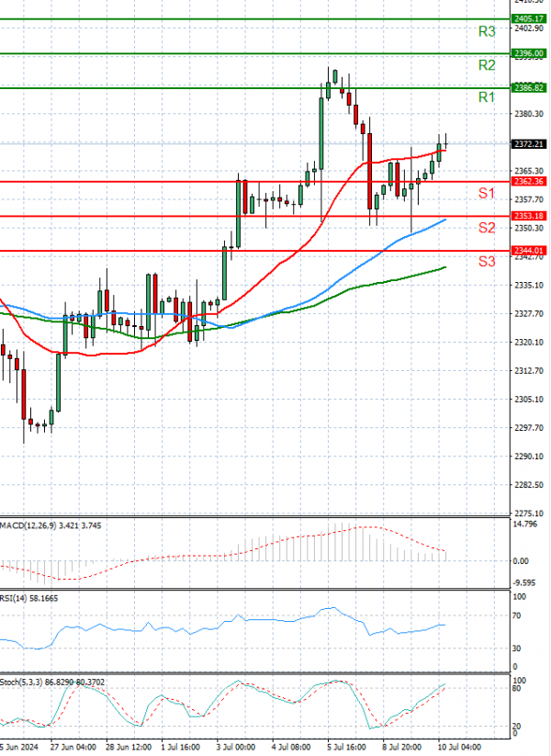
Task: Select the 2353.18 support price tag
Action: [x=529, y=216]
